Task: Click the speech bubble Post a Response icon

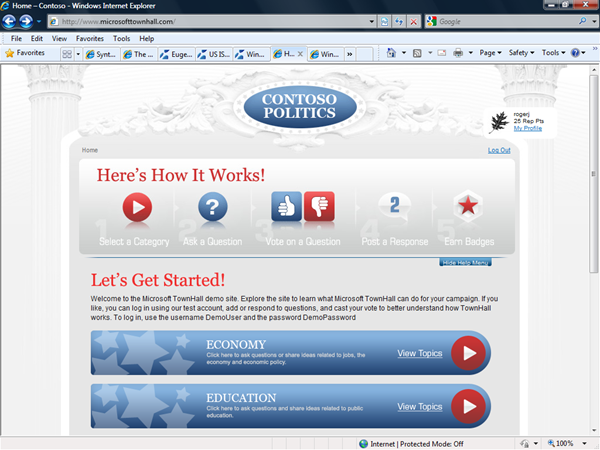Action: point(395,206)
